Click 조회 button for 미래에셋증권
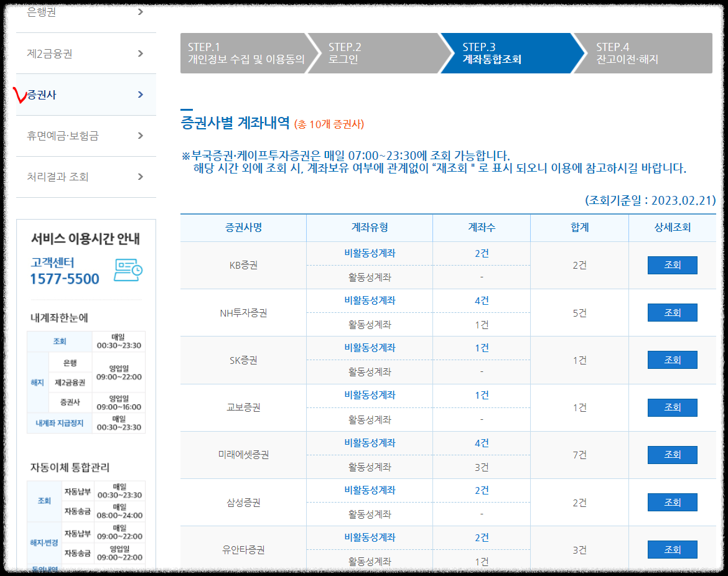Viewport: 728px width, 576px height. 672,455
